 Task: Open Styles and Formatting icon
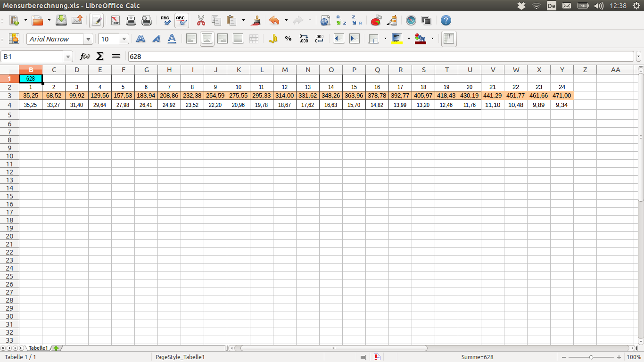pyautogui.click(x=14, y=39)
